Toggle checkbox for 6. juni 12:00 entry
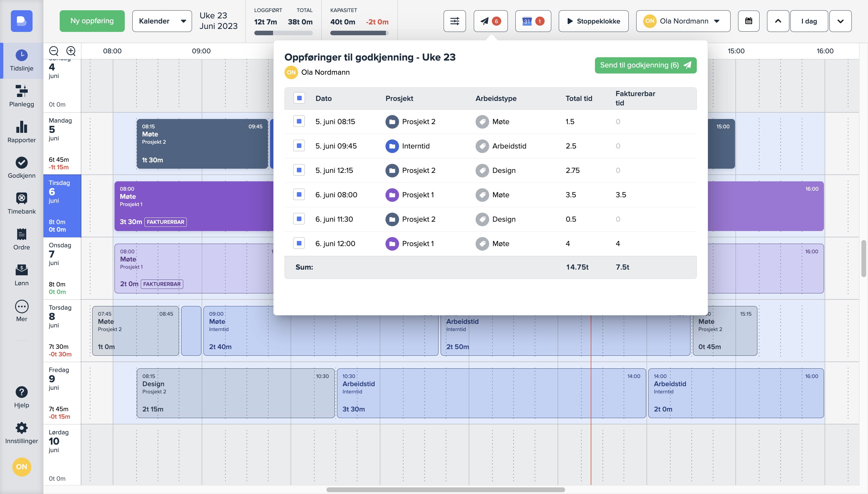The width and height of the screenshot is (868, 494). pos(299,243)
